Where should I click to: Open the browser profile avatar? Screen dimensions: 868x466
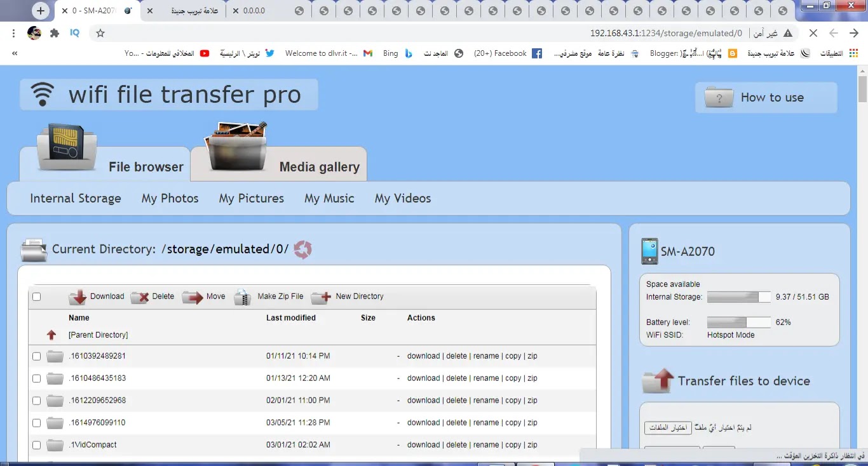pyautogui.click(x=34, y=33)
